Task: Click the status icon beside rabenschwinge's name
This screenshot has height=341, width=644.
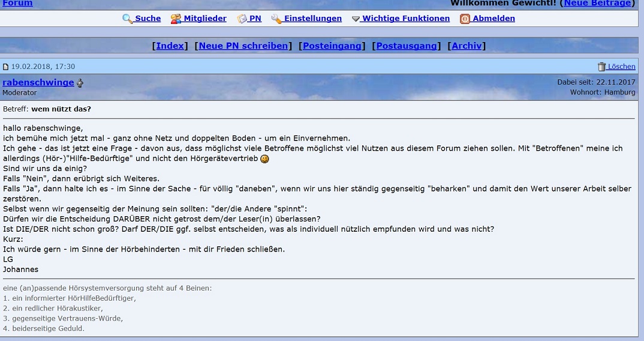Action: coord(80,83)
